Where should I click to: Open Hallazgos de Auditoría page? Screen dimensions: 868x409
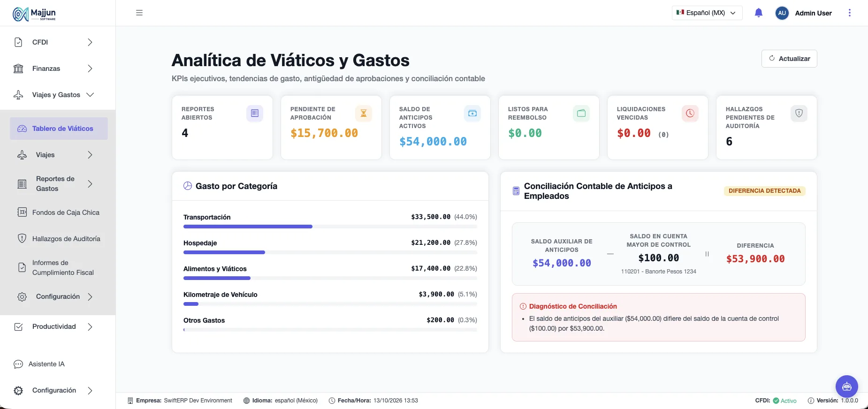coord(59,239)
